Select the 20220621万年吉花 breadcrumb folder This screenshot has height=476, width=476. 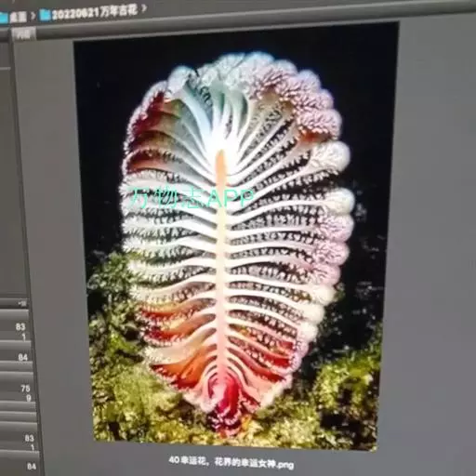94,12
